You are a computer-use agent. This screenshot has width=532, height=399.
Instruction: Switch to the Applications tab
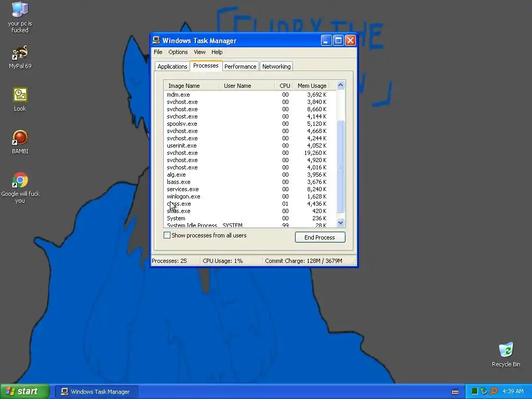coord(172,66)
